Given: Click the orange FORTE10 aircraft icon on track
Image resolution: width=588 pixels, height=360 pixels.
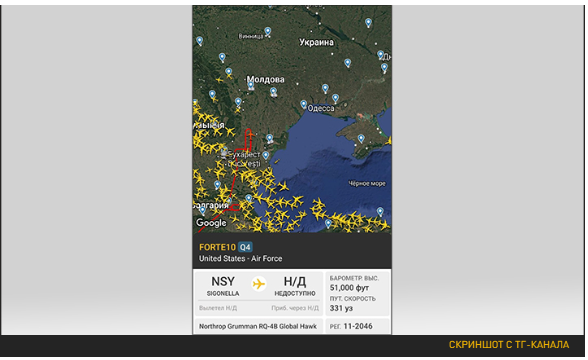Looking at the screenshot, I should pyautogui.click(x=250, y=134).
